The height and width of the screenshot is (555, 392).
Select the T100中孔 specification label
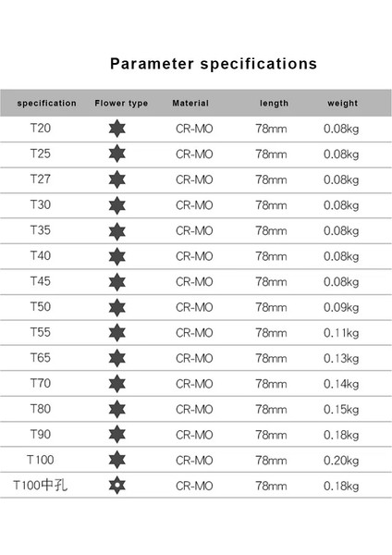[40, 485]
